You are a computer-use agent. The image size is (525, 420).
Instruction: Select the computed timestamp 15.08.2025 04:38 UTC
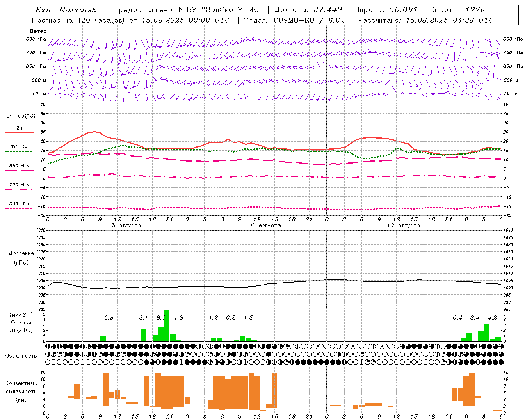(450, 20)
